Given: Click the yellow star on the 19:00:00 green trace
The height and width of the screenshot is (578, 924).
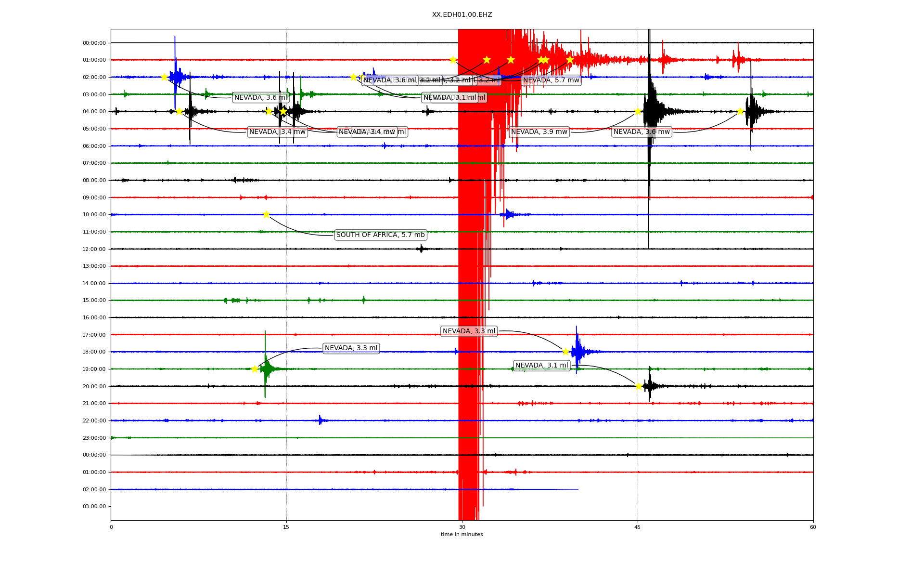Looking at the screenshot, I should point(255,369).
